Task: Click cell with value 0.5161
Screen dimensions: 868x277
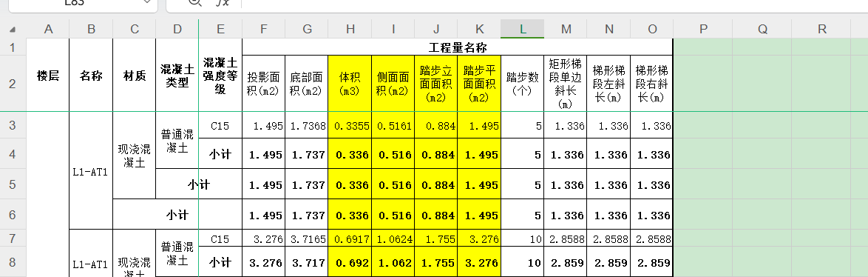Action: 393,126
